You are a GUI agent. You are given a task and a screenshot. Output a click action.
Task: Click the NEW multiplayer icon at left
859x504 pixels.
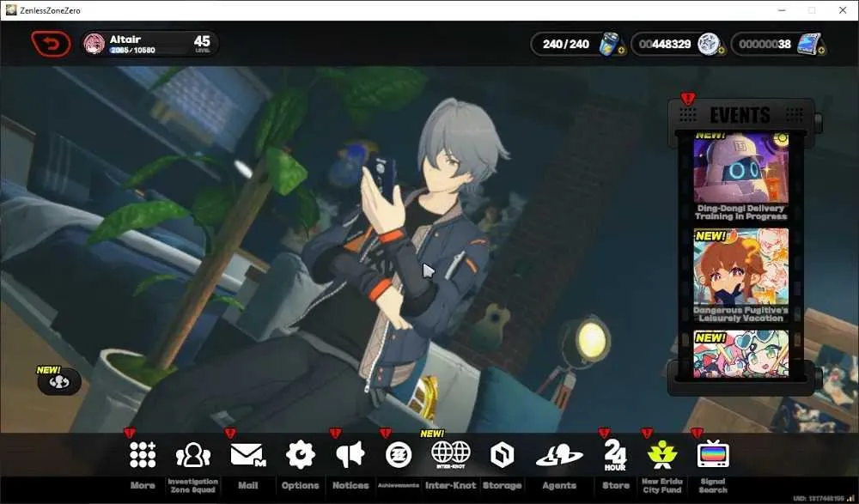tap(59, 382)
